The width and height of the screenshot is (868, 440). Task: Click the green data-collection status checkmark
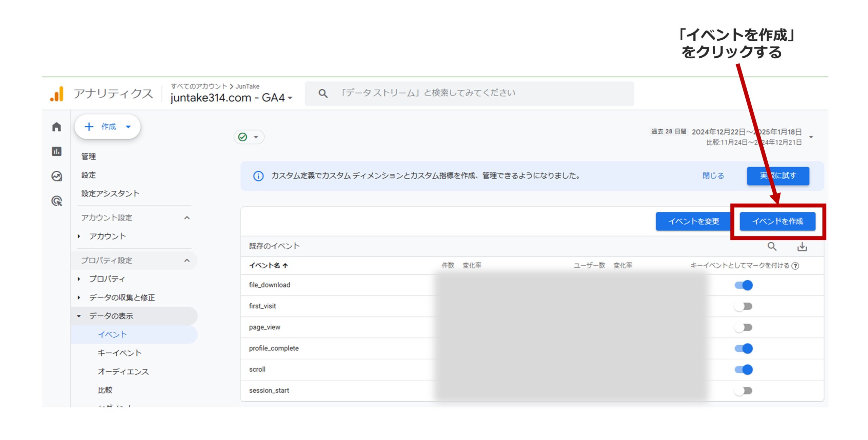pos(242,137)
